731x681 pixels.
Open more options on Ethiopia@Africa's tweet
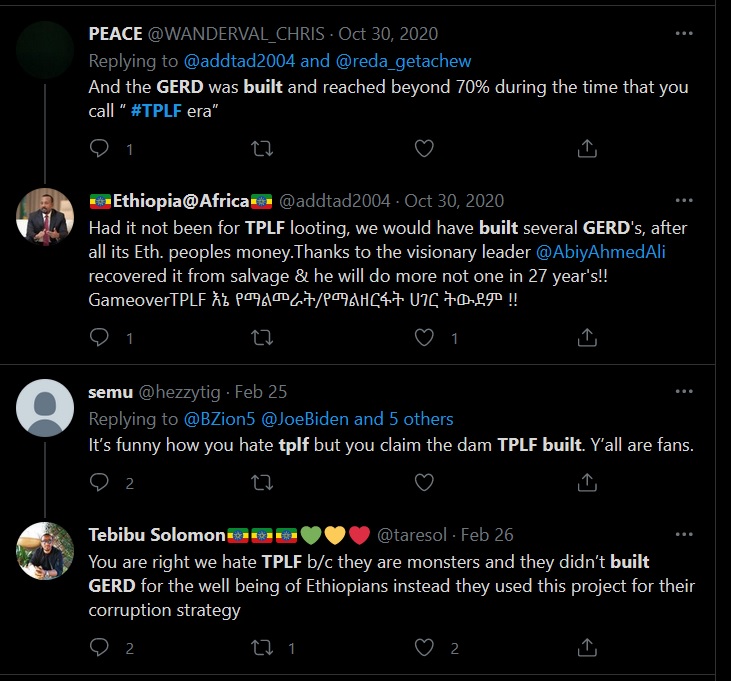(684, 201)
